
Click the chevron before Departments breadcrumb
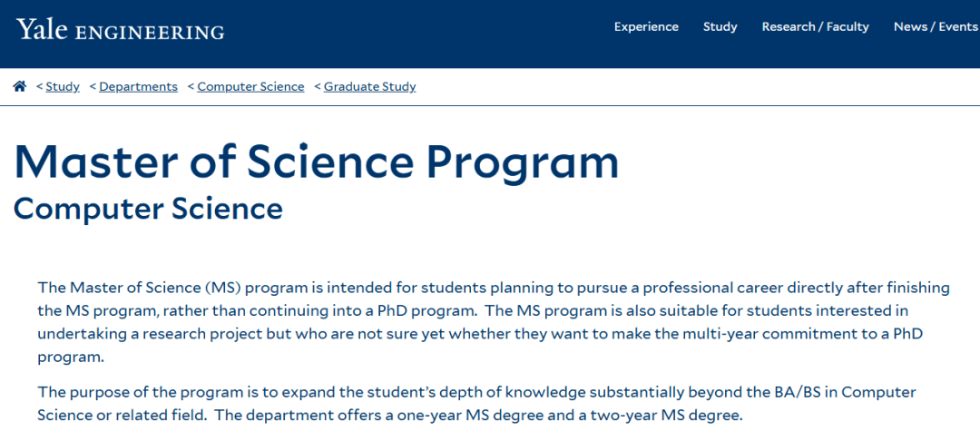click(93, 87)
